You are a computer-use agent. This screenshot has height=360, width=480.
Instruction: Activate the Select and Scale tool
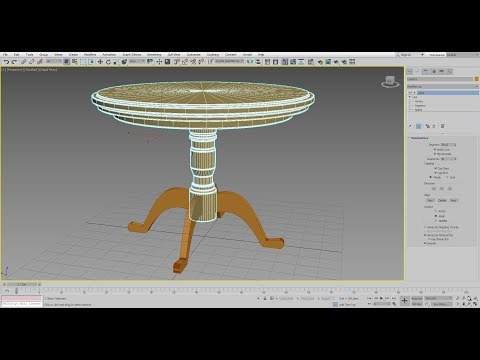click(116, 62)
